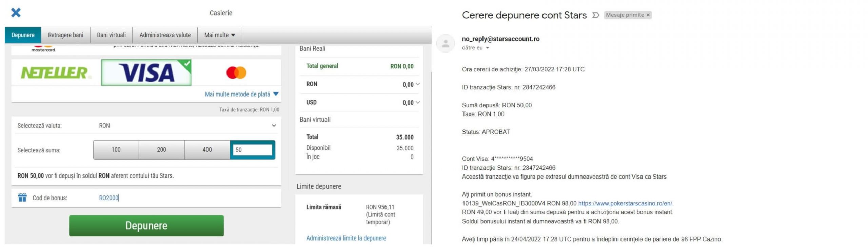Show email recipient details arrow next to către eu
Image resolution: width=868 pixels, height=249 pixels.
pyautogui.click(x=488, y=48)
